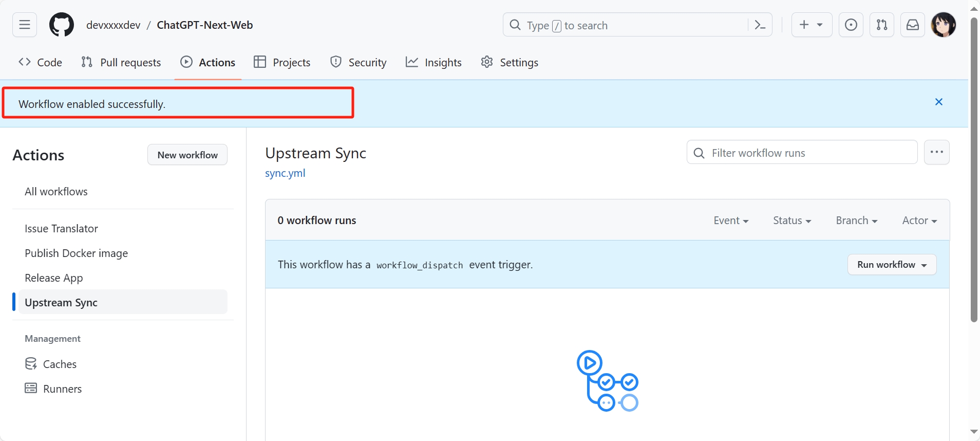Select the Upstream Sync workflow
Image resolution: width=980 pixels, height=441 pixels.
123,302
